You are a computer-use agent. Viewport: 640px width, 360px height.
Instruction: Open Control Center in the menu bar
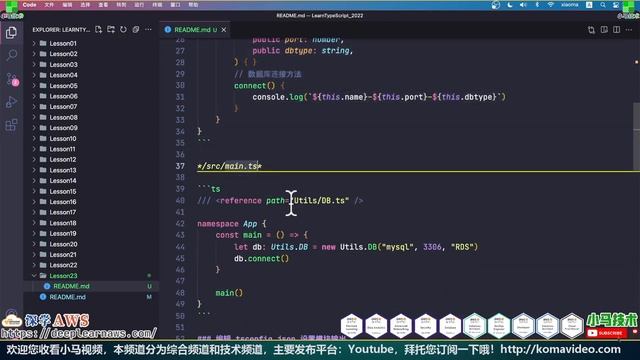pyautogui.click(x=616, y=5)
